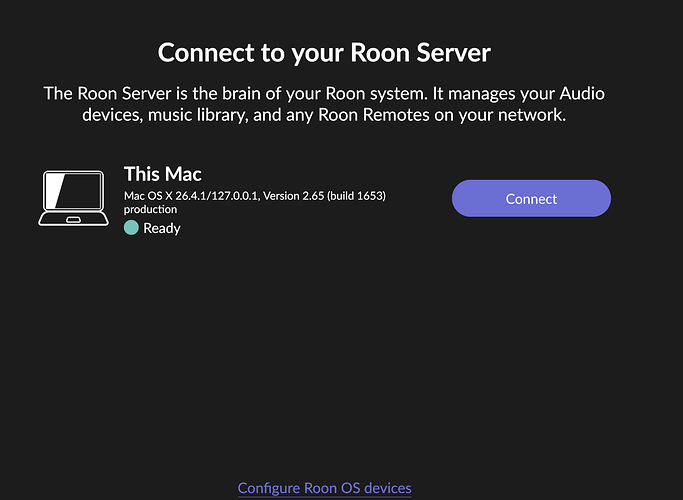Click the Connect button for This Mac
683x500 pixels.
tap(531, 198)
